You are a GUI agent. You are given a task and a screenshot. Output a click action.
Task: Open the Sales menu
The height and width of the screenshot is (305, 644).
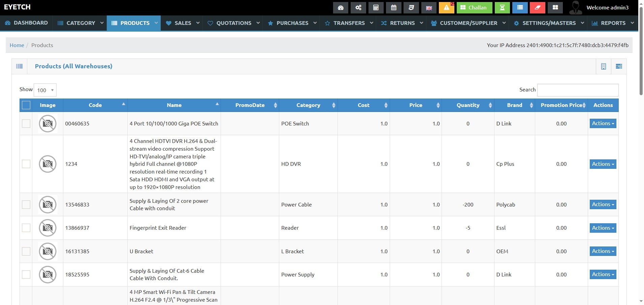click(x=182, y=23)
